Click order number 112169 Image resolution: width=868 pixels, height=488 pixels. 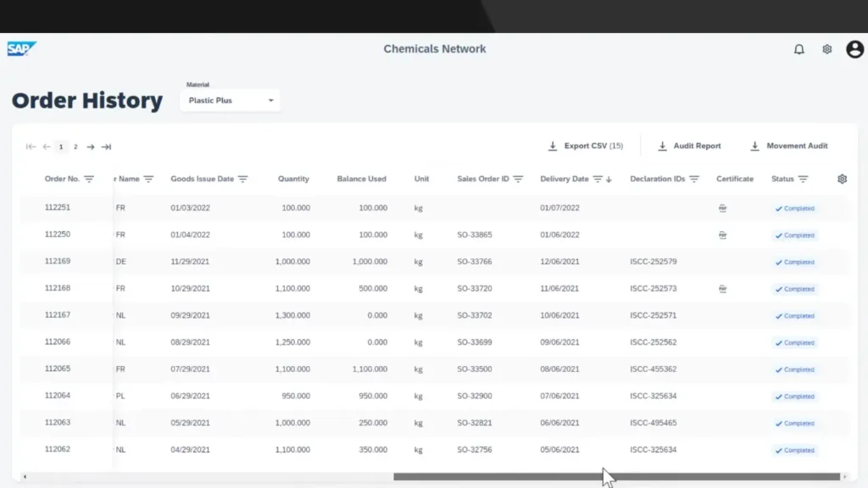58,261
